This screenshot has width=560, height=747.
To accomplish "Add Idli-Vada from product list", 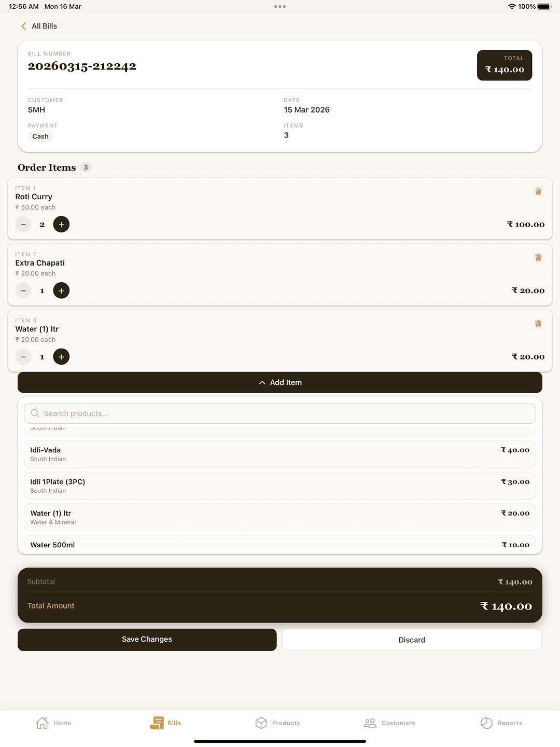I will [x=280, y=454].
